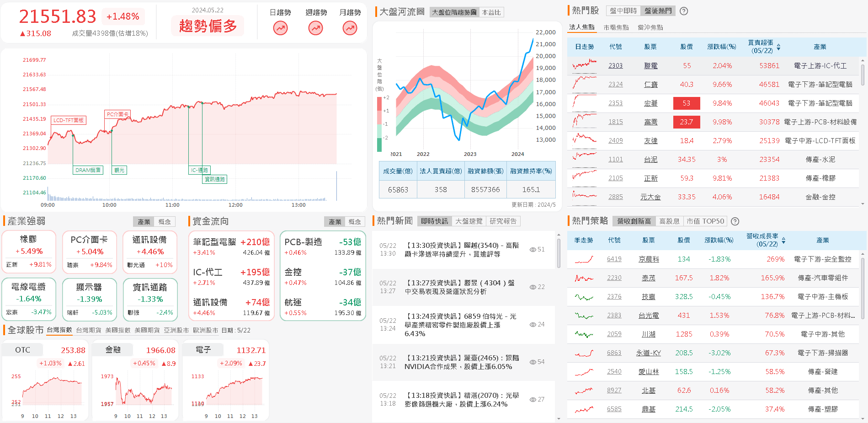The width and height of the screenshot is (868, 423).
Task: Open the OTC index mini chart
Action: 45,380
